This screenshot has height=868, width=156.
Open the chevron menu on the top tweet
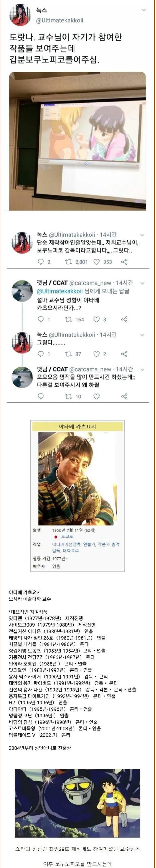(144, 10)
